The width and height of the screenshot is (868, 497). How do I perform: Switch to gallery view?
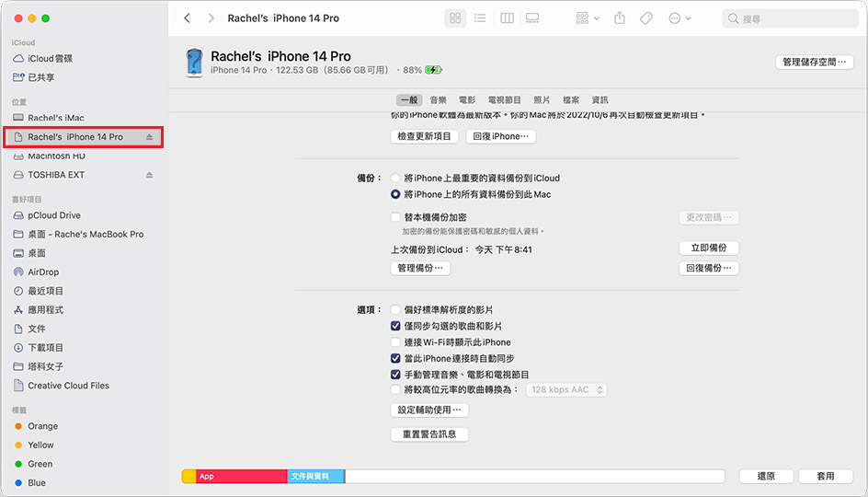click(x=532, y=18)
